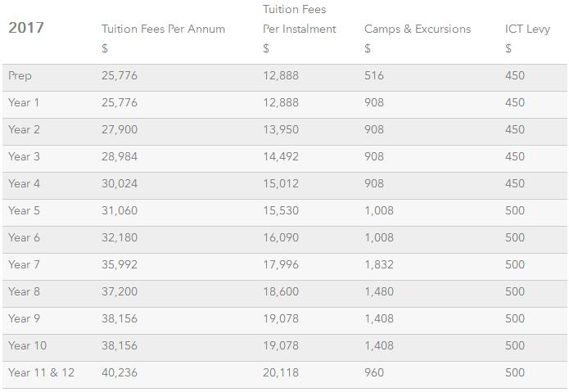
Task: Click the Year 1 row label
Action: pos(24,102)
